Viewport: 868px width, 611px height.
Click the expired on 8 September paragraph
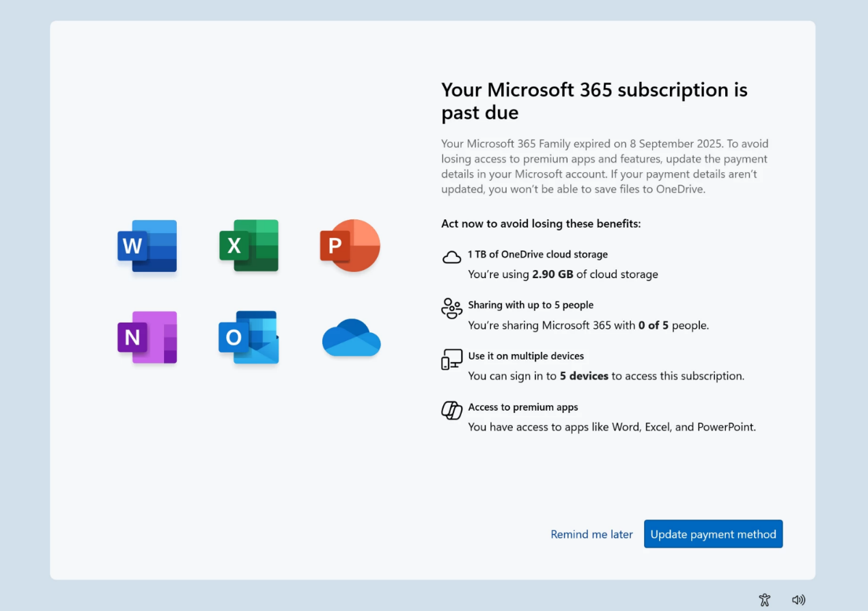[x=605, y=167]
